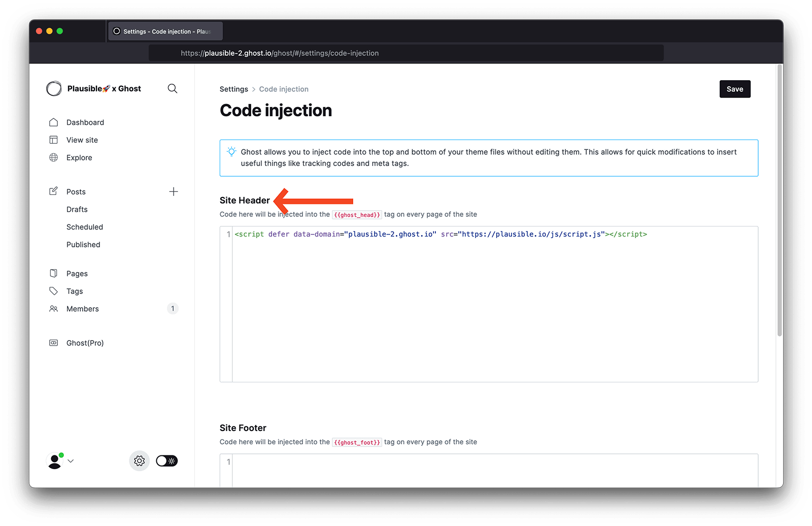Open the user avatar menu

[54, 461]
